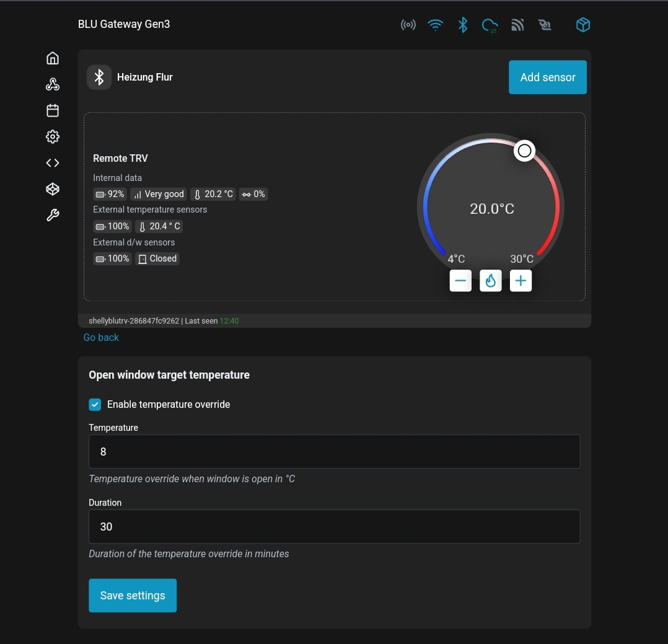668x644 pixels.
Task: Decrease target temperature with minus button
Action: coord(460,281)
